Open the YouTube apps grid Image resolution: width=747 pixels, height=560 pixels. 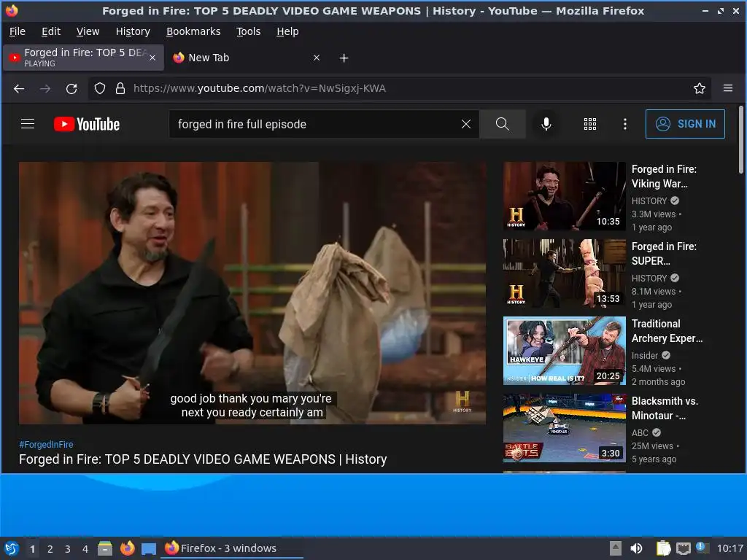pyautogui.click(x=589, y=124)
